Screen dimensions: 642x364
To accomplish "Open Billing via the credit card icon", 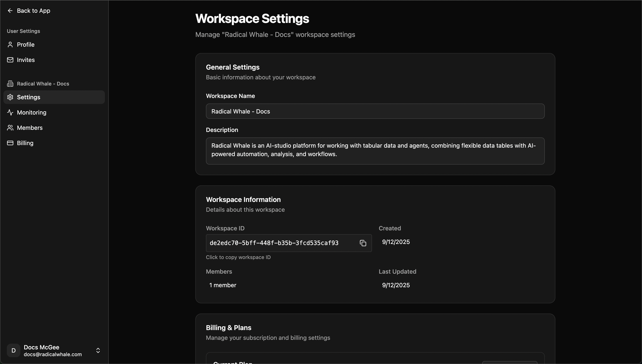I will (10, 143).
